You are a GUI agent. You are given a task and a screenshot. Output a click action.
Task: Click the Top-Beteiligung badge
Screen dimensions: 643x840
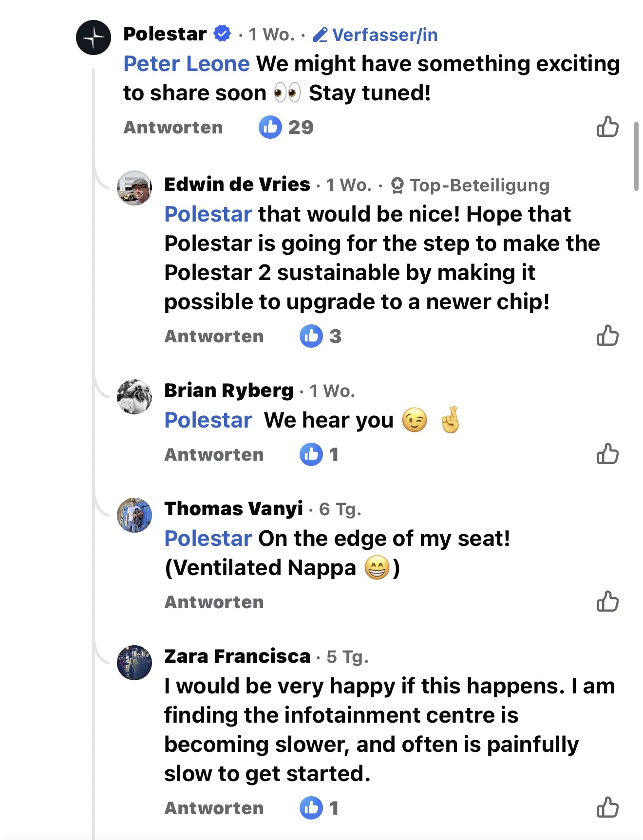pyautogui.click(x=471, y=185)
